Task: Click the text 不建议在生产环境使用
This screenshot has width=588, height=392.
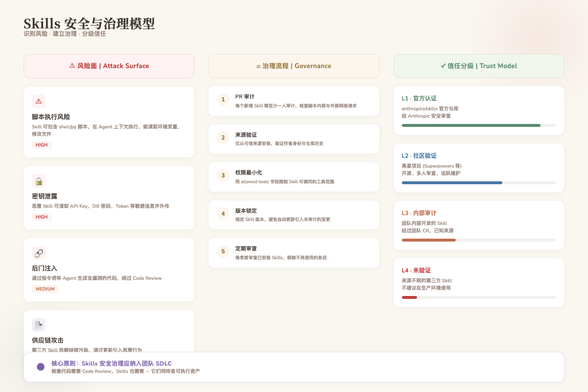Action: (x=426, y=288)
